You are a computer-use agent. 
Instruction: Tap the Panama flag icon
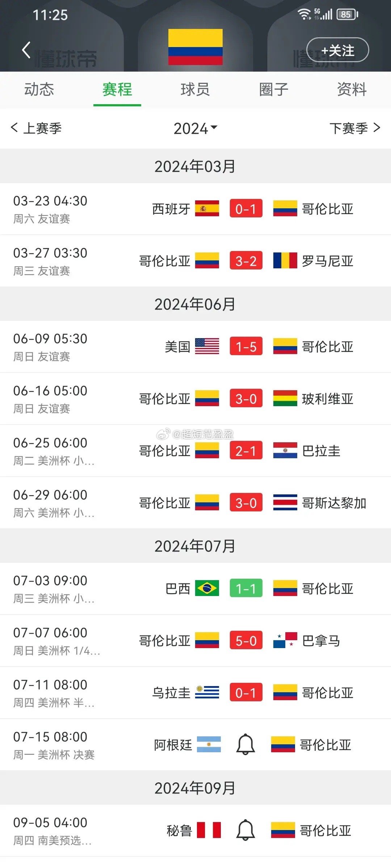(x=285, y=640)
